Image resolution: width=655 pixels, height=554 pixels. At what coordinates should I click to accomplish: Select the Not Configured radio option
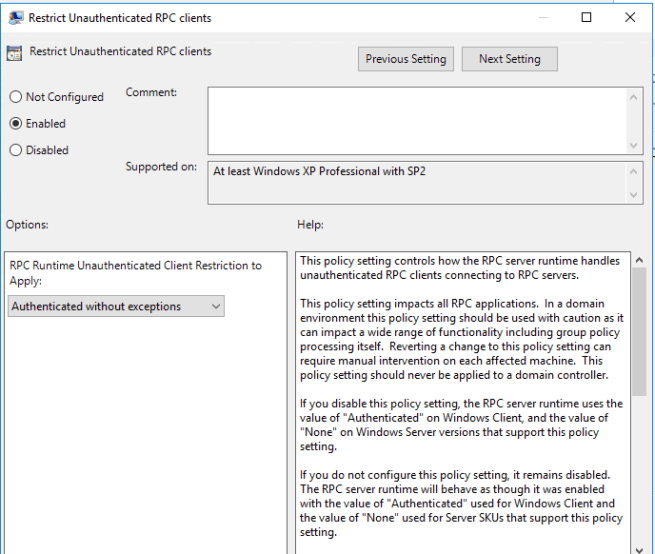(x=15, y=97)
